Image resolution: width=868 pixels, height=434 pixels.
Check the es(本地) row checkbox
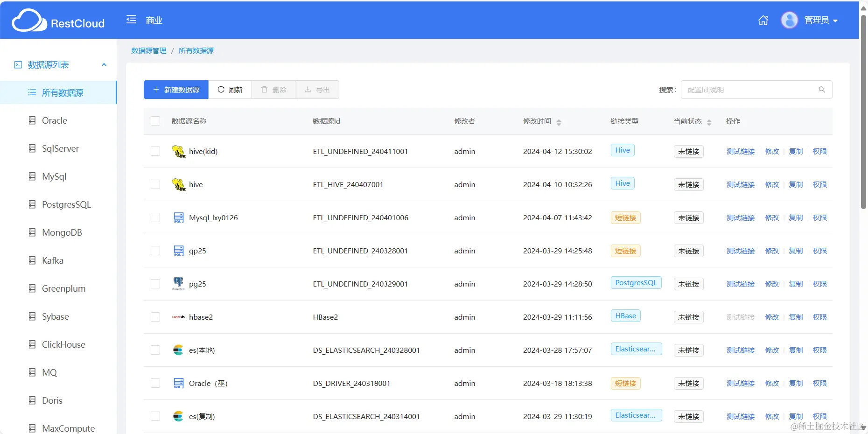point(155,350)
